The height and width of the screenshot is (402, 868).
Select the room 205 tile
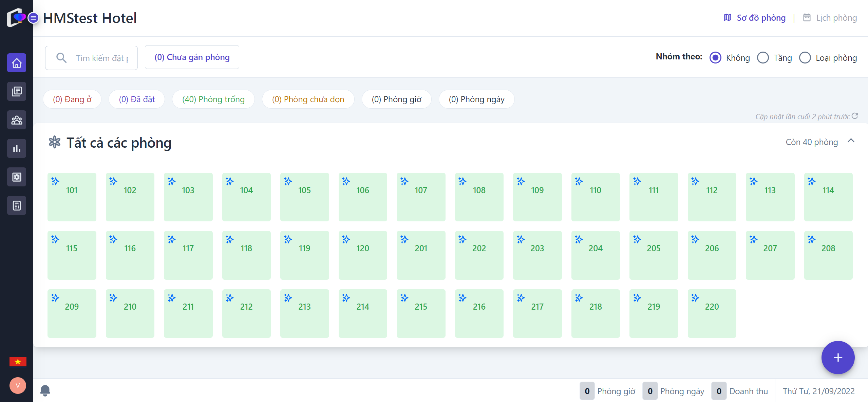654,255
